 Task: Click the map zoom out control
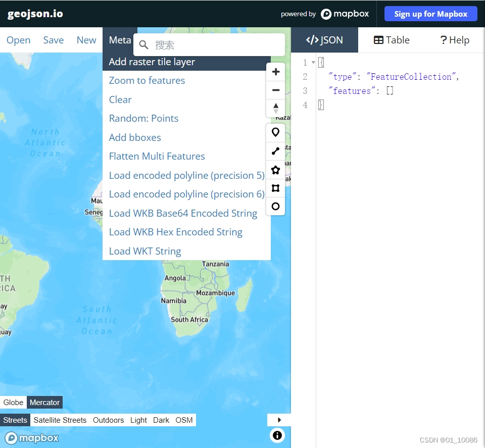point(275,89)
